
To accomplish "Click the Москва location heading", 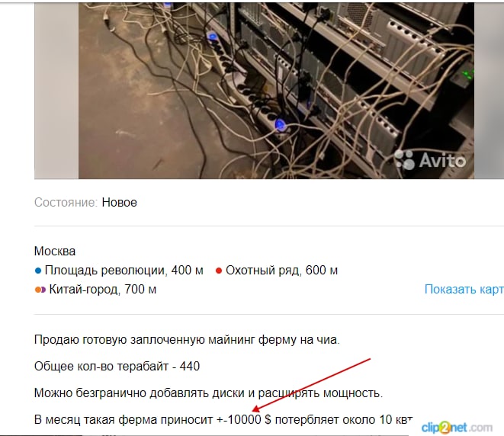I will click(x=55, y=251).
